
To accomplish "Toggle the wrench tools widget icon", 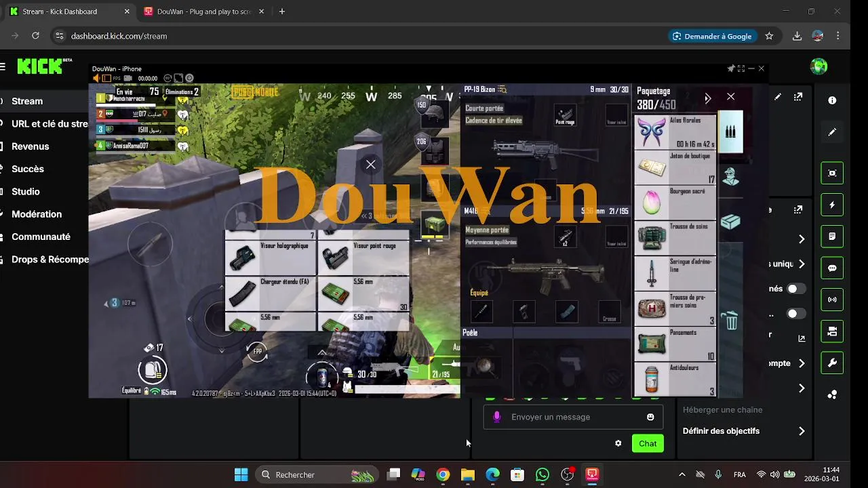I will 832,363.
